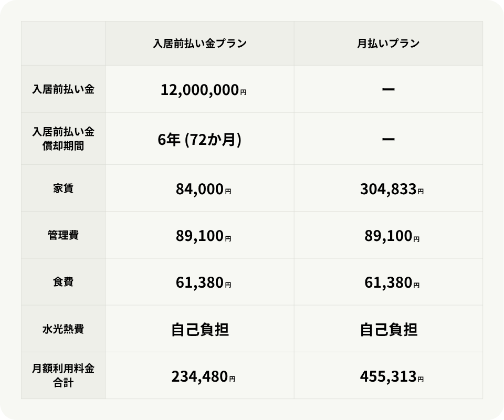This screenshot has width=504, height=420.
Task: Select 自己負担 under 月払いプラン column
Action: click(x=388, y=330)
